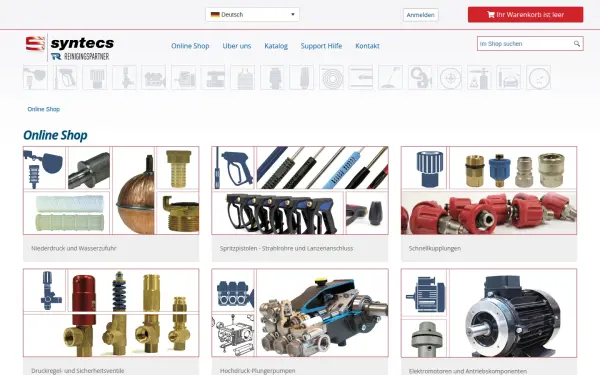Open the Niederdruck und Wasserzufuhr category card

coord(111,204)
